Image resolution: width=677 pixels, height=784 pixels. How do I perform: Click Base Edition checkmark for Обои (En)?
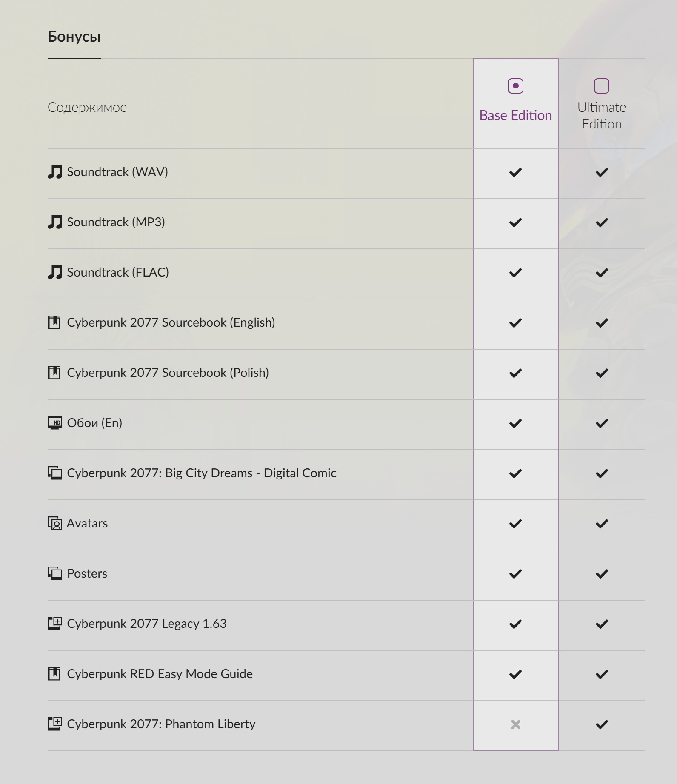click(515, 423)
